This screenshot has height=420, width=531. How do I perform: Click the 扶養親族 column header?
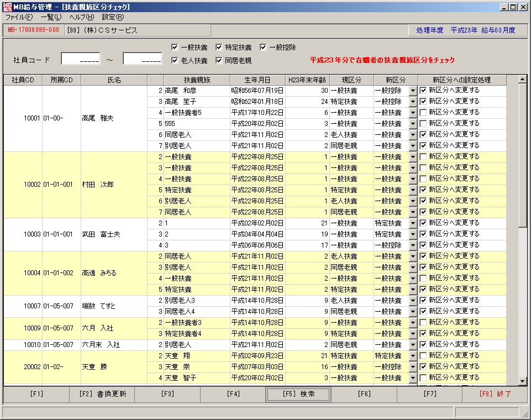click(x=197, y=80)
